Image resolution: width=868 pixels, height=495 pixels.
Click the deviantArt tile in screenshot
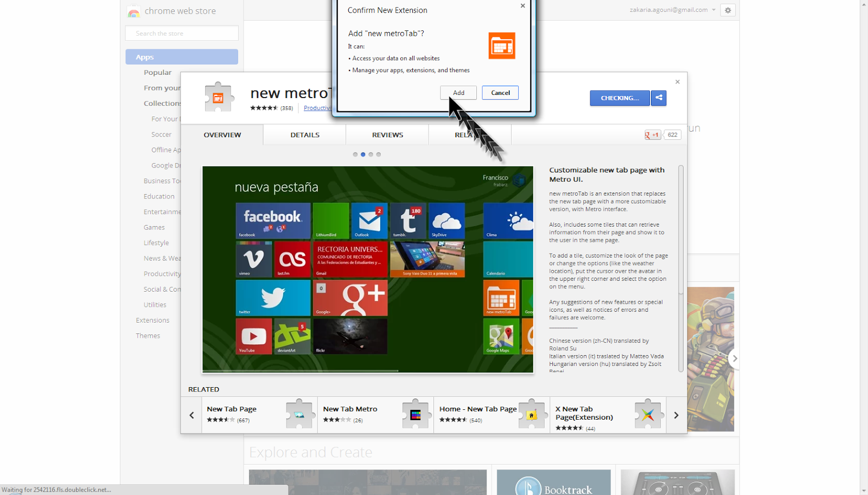(292, 336)
